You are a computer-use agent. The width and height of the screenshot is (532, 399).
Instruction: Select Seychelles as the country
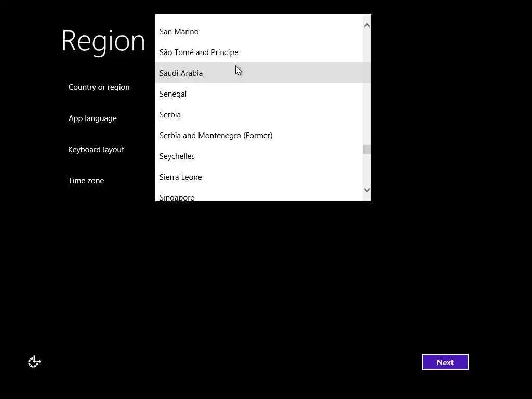259,156
